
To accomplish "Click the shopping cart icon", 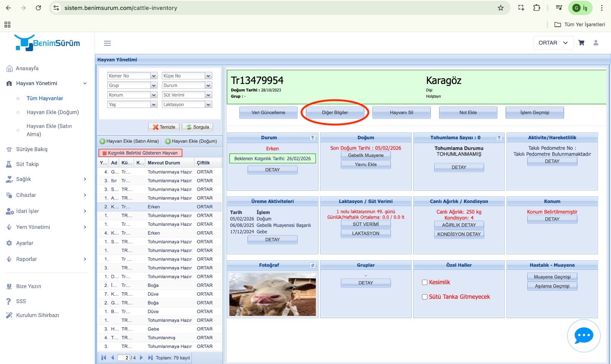I will tap(581, 43).
